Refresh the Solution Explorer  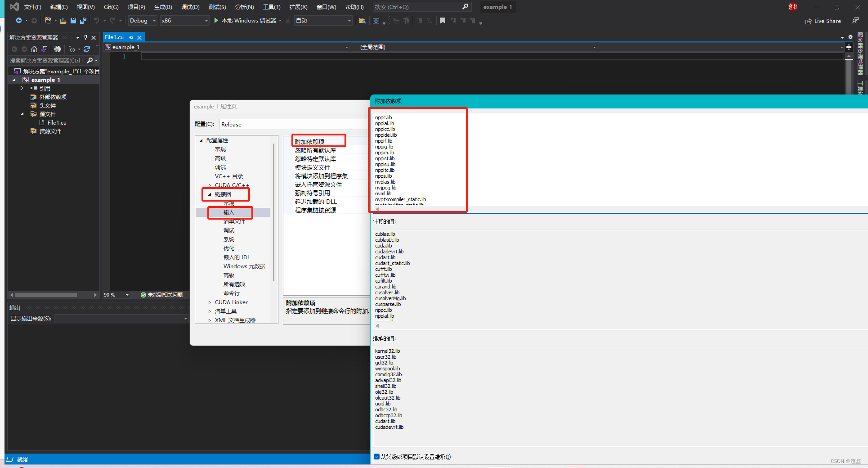coord(87,49)
